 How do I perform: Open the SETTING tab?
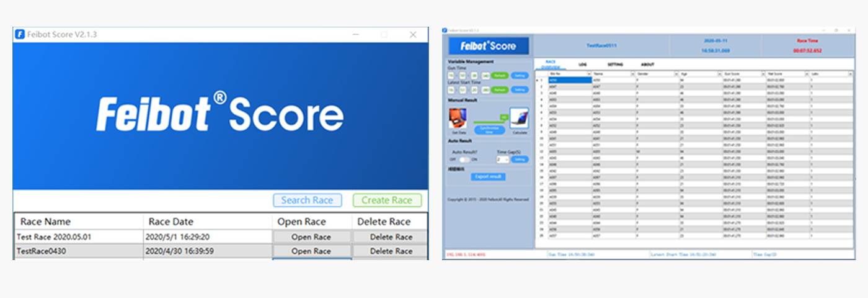(615, 65)
